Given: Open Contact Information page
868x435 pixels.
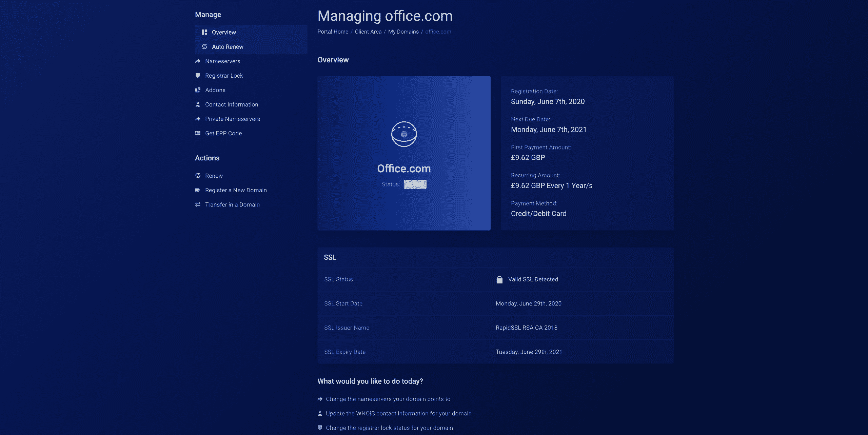Looking at the screenshot, I should click(x=231, y=104).
